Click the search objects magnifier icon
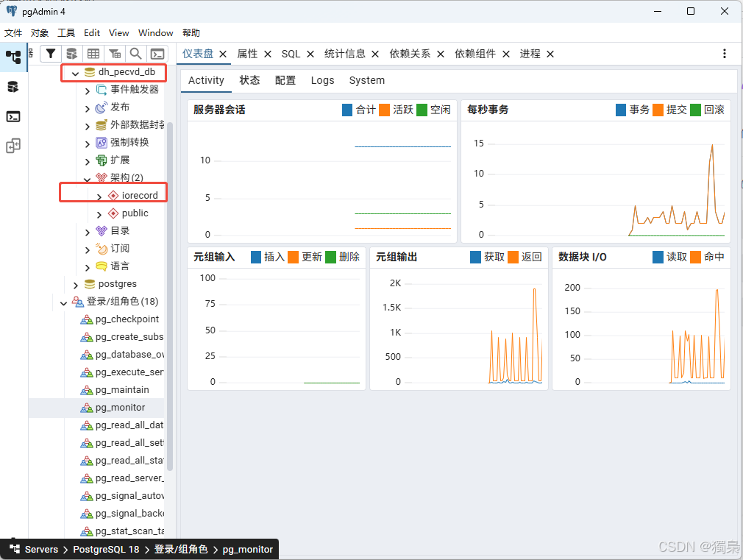Viewport: 743px width, 560px height. click(x=135, y=54)
